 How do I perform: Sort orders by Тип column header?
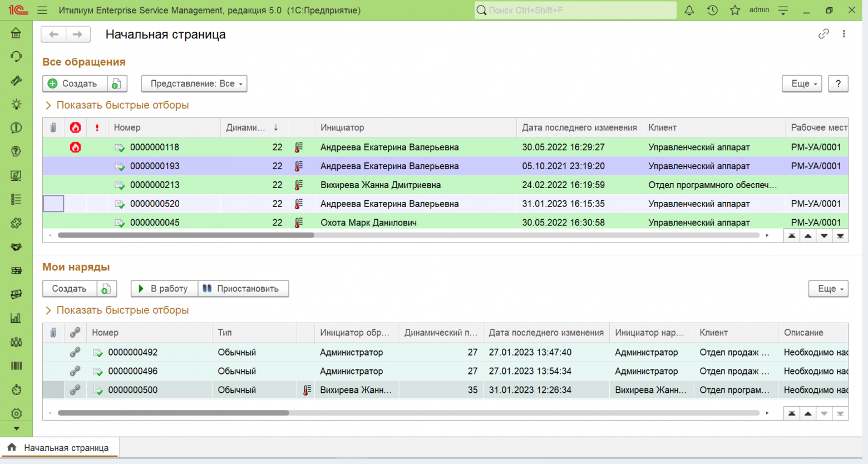(x=254, y=333)
